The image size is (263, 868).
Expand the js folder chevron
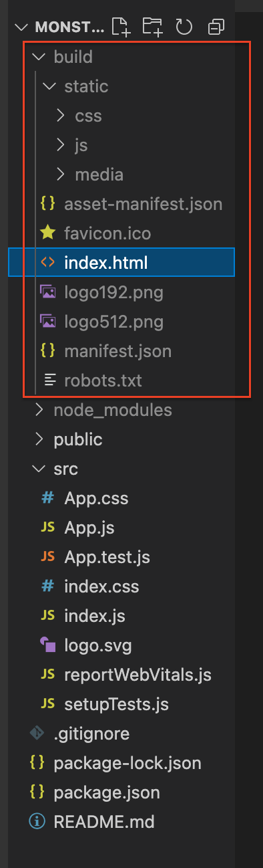[x=60, y=145]
